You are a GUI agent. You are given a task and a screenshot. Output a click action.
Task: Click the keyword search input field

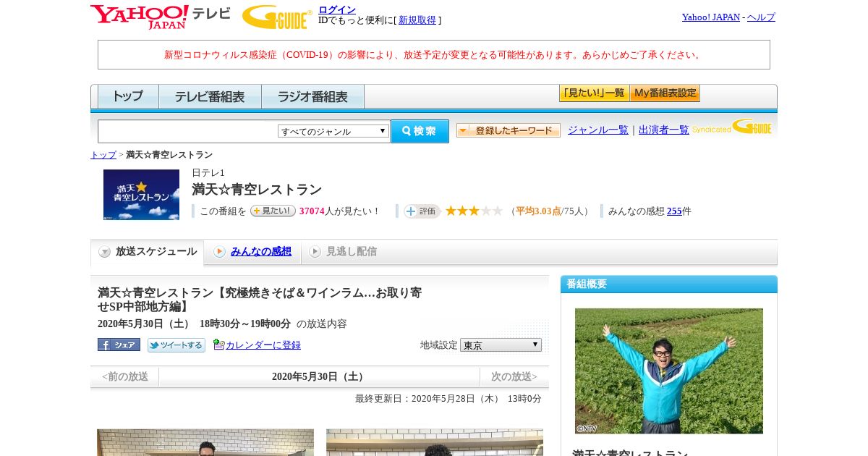tap(188, 131)
